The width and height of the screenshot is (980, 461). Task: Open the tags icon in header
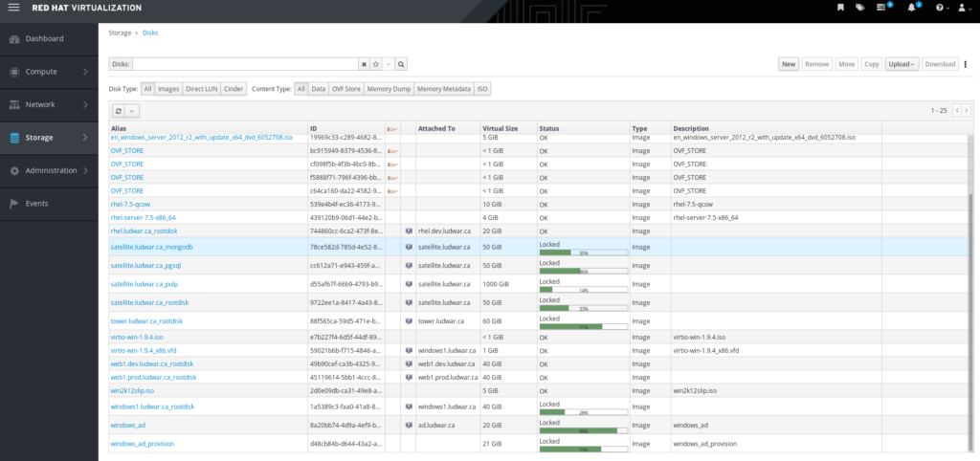pos(860,8)
